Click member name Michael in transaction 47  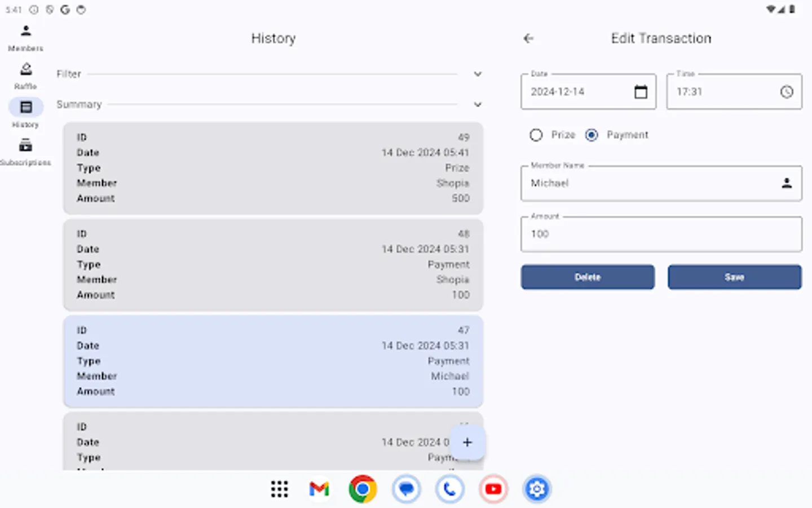point(450,376)
